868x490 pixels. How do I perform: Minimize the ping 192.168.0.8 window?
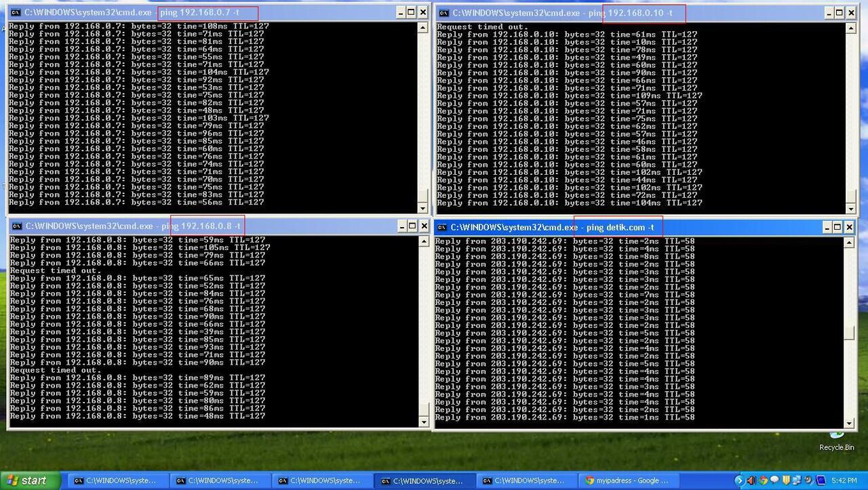401,226
